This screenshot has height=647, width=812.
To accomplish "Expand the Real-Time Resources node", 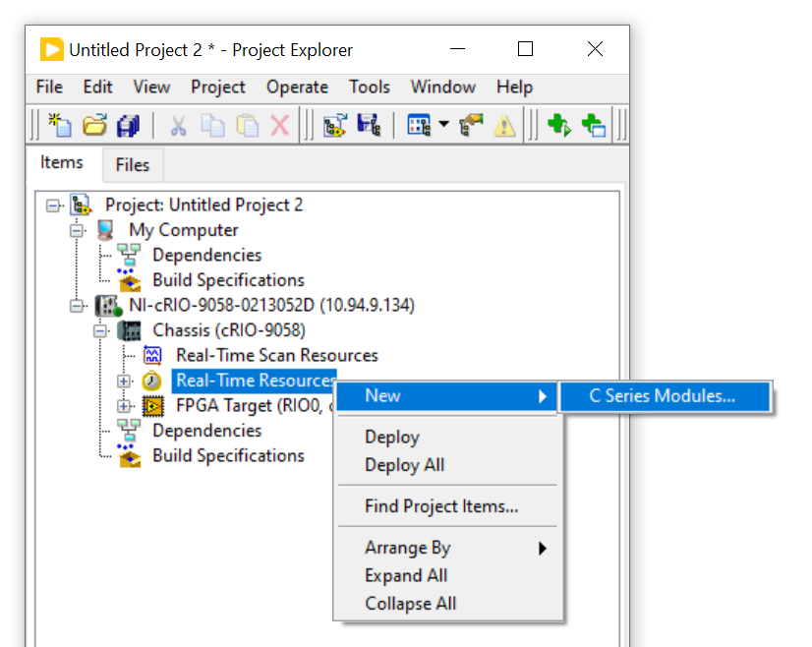I will click(124, 382).
